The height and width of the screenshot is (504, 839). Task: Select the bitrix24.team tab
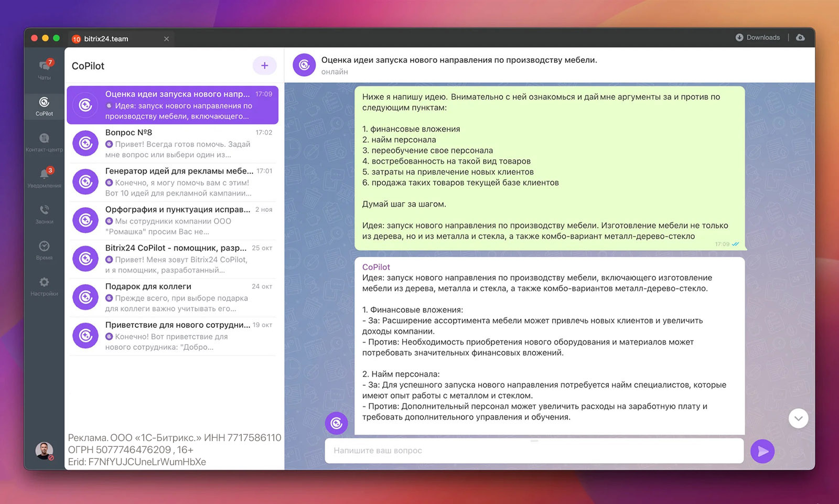tap(121, 39)
